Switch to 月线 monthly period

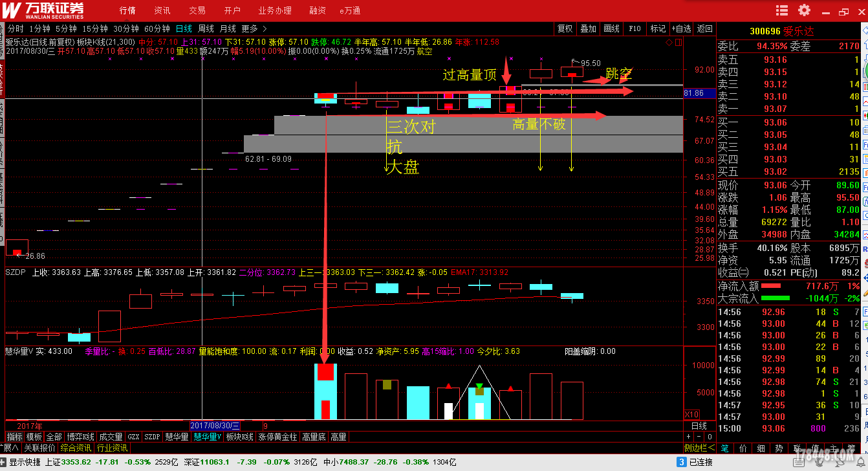[228, 28]
